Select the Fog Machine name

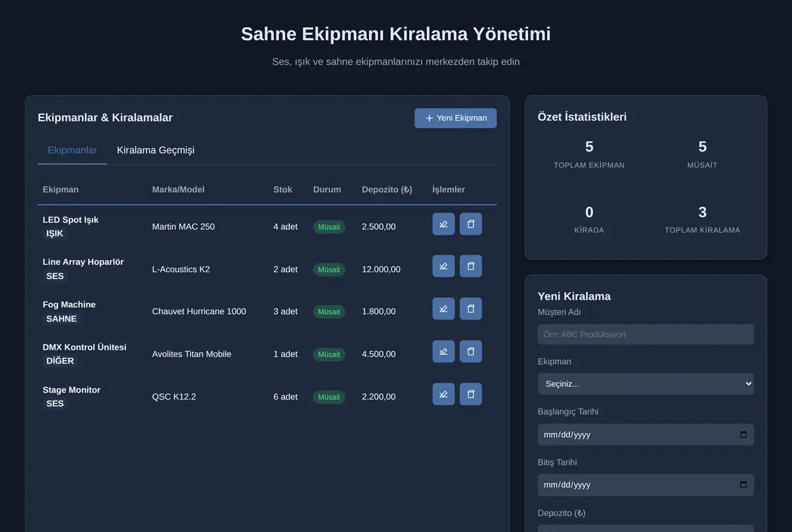69,304
